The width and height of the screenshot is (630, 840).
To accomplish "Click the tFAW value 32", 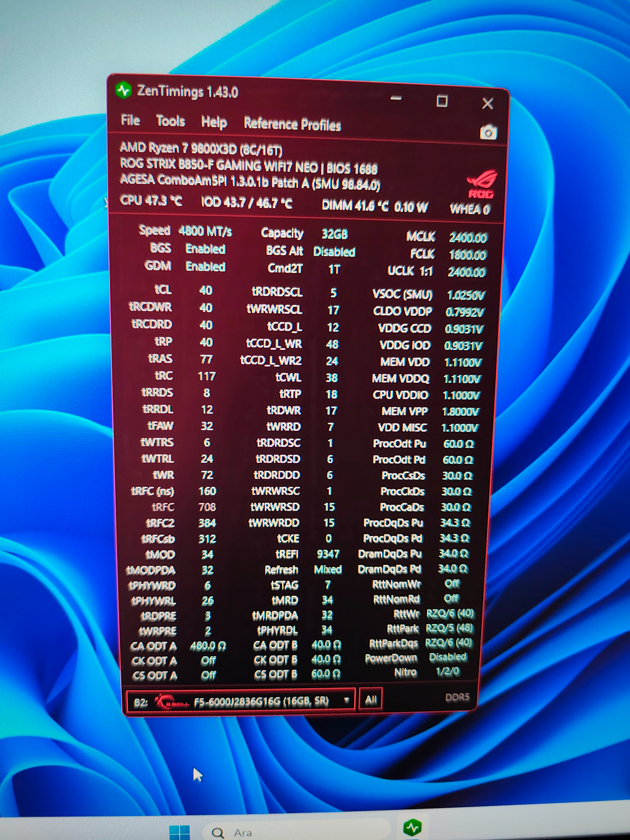I will tap(207, 426).
